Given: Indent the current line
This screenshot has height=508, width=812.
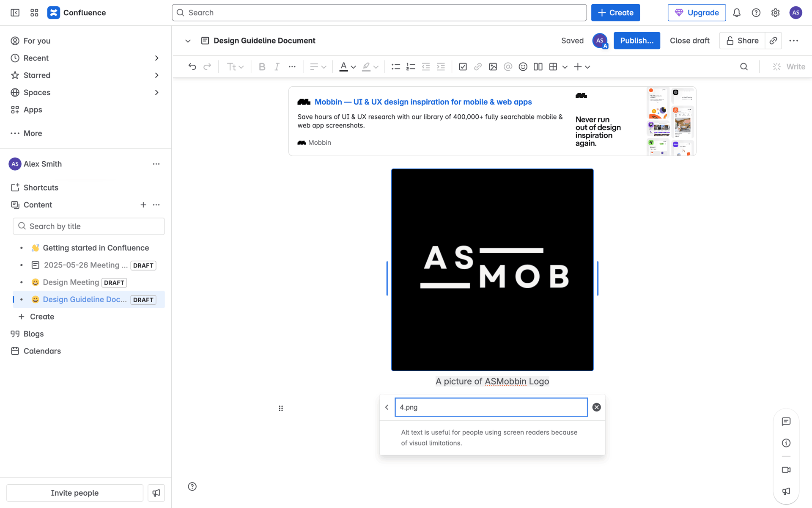Looking at the screenshot, I should click(x=441, y=66).
